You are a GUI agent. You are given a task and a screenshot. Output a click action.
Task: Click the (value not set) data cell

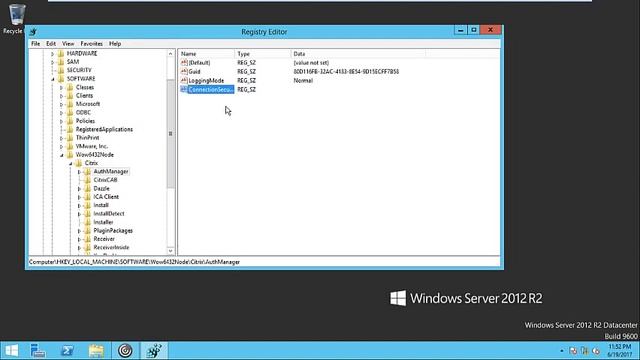(x=311, y=63)
